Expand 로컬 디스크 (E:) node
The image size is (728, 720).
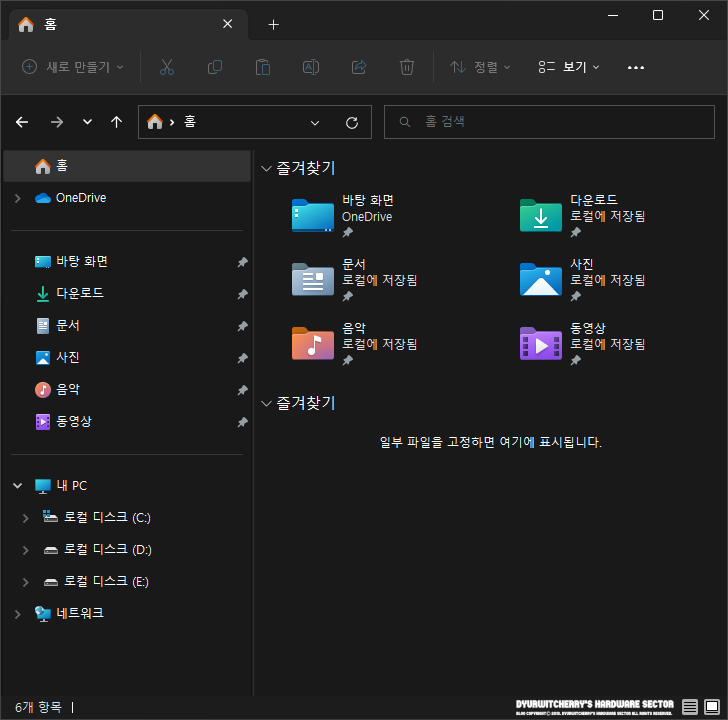coord(26,582)
